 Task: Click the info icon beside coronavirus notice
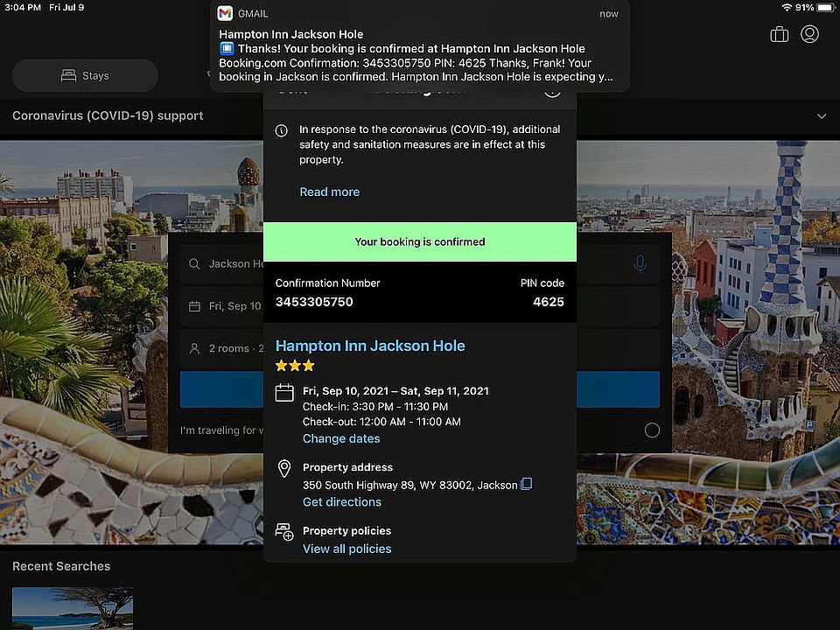[x=281, y=130]
